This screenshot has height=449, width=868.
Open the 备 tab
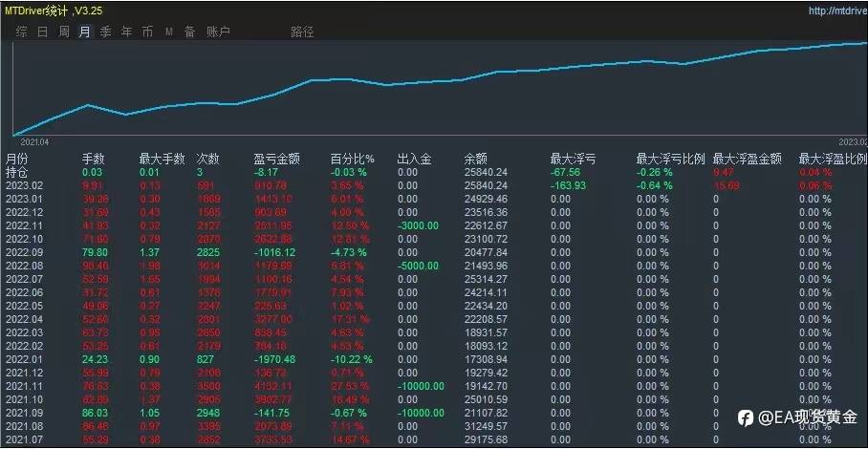pos(190,32)
